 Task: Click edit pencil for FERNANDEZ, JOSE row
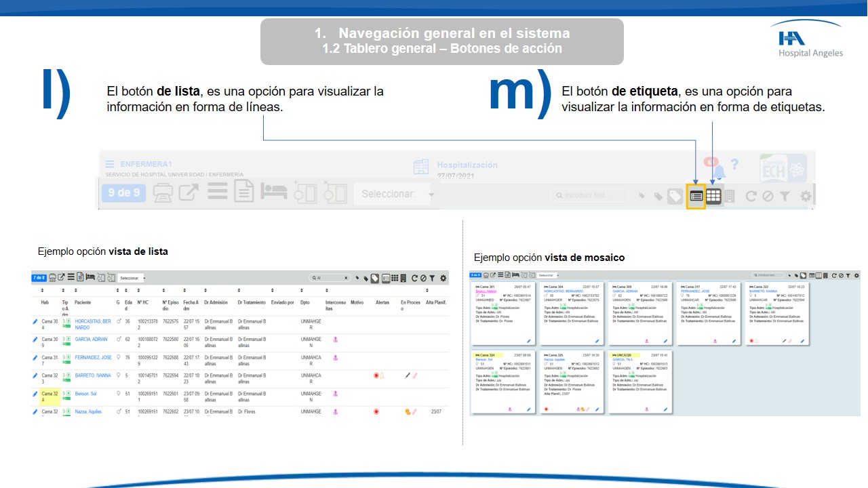(x=35, y=357)
